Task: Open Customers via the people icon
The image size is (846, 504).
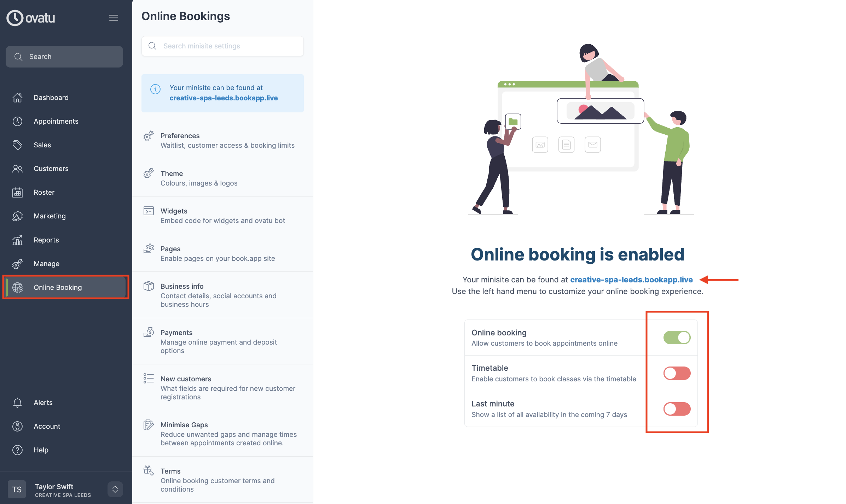Action: pyautogui.click(x=17, y=169)
